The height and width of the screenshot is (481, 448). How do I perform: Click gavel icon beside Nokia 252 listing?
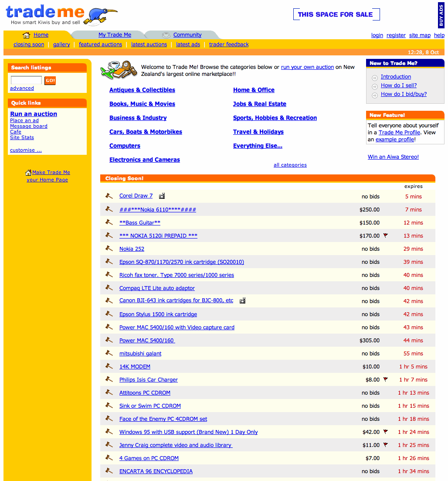pyautogui.click(x=109, y=248)
